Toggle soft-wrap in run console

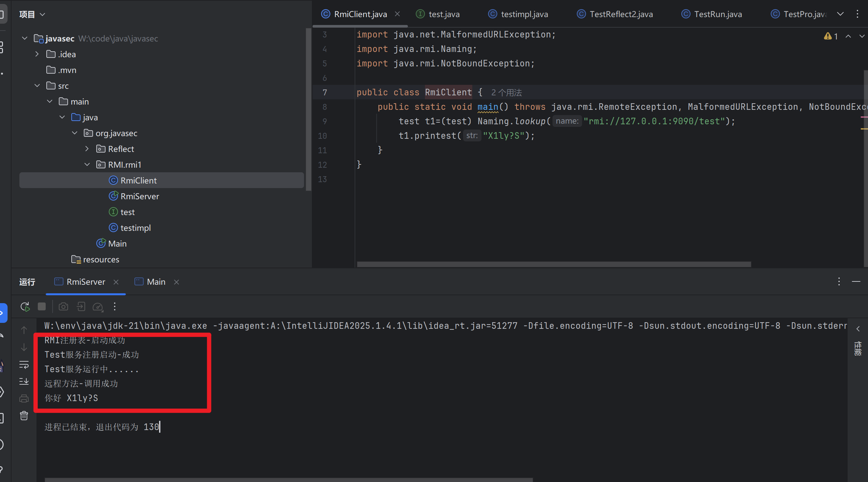tap(24, 364)
